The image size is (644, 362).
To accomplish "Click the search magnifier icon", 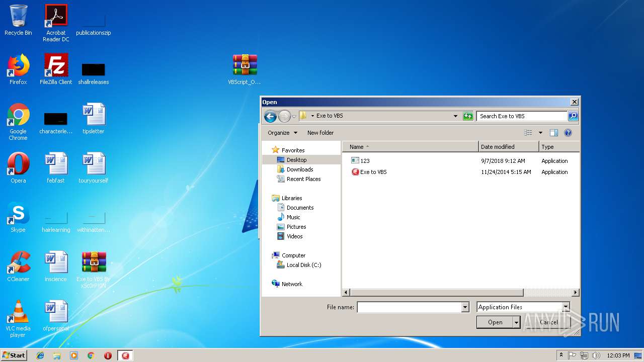I will pos(573,116).
